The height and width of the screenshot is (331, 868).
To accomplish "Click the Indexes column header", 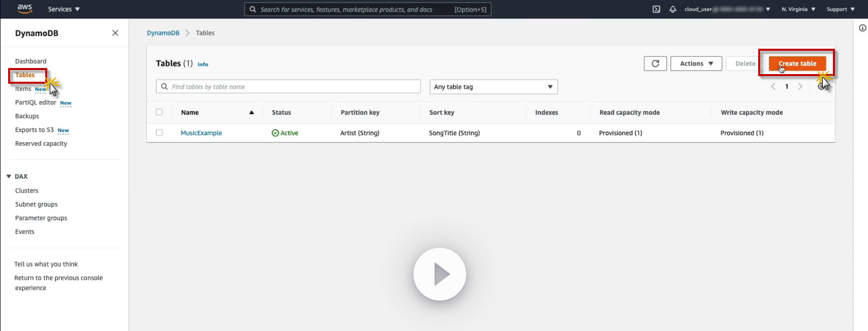I will [x=546, y=113].
